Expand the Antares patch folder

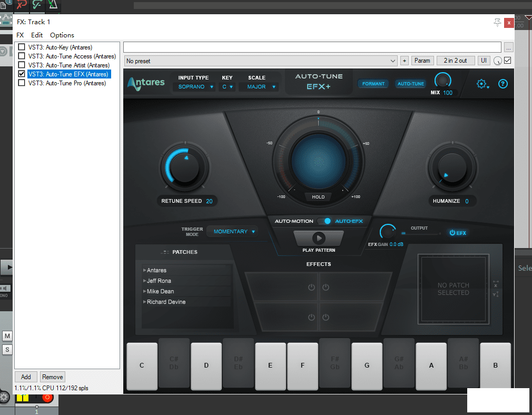[144, 271]
